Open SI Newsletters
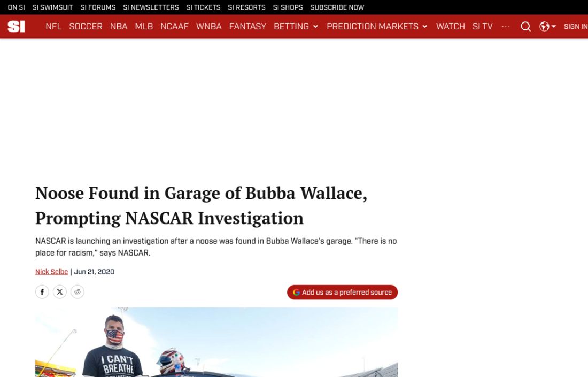588x377 pixels. (151, 7)
